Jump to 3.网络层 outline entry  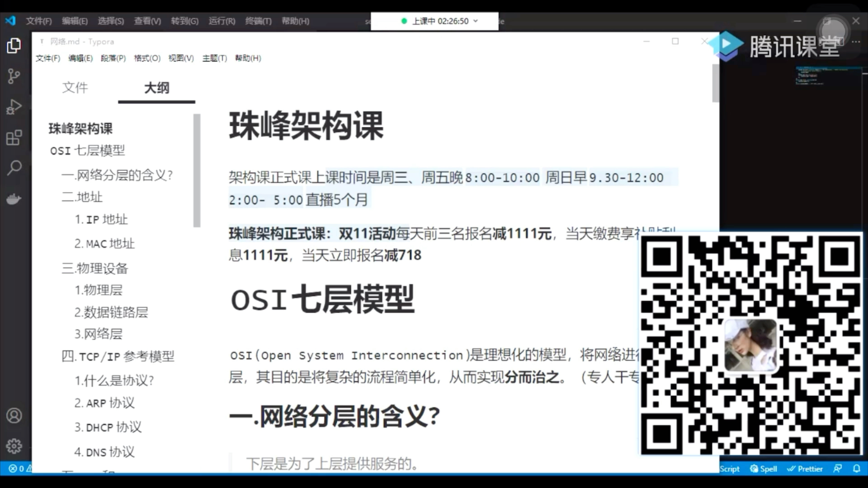coord(98,333)
